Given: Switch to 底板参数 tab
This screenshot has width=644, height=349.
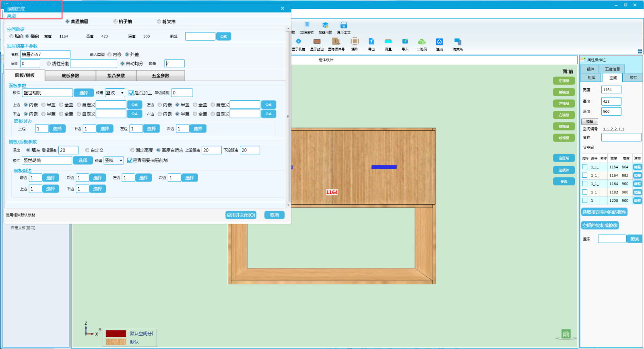Looking at the screenshot, I should (x=70, y=76).
